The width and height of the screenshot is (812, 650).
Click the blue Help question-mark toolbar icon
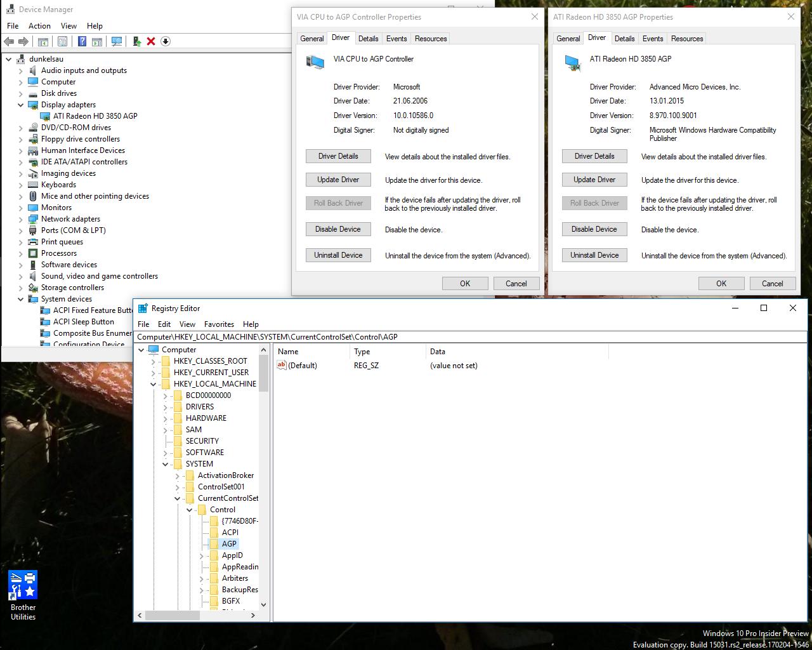click(82, 41)
